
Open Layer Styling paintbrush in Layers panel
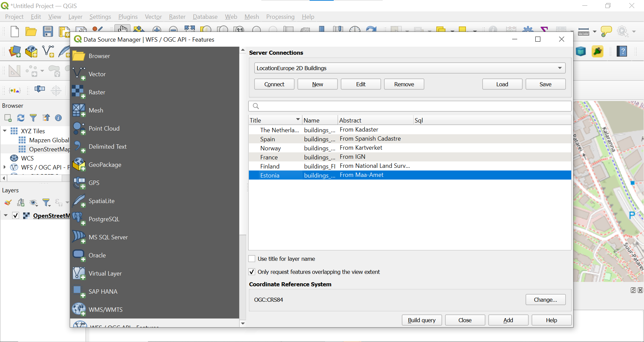[x=8, y=202]
